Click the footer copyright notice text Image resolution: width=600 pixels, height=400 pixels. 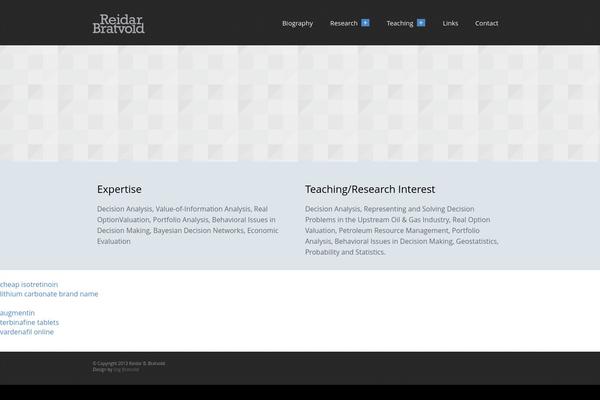(129, 364)
